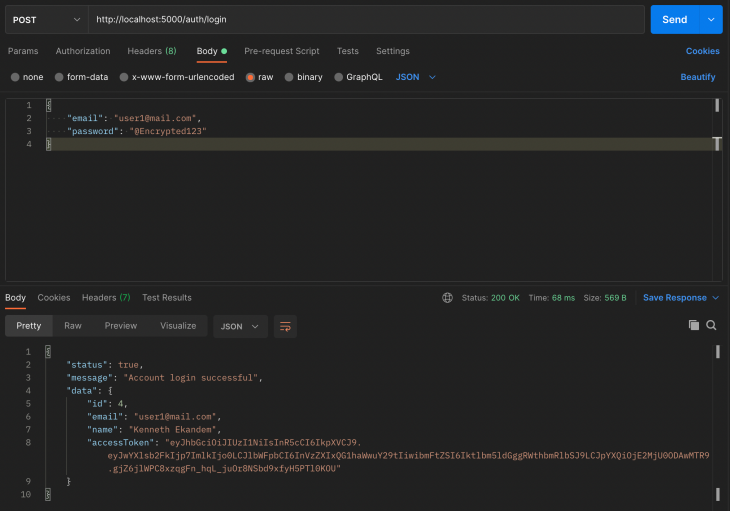Toggle line wrap icon in response
Image resolution: width=730 pixels, height=511 pixels.
tap(285, 326)
